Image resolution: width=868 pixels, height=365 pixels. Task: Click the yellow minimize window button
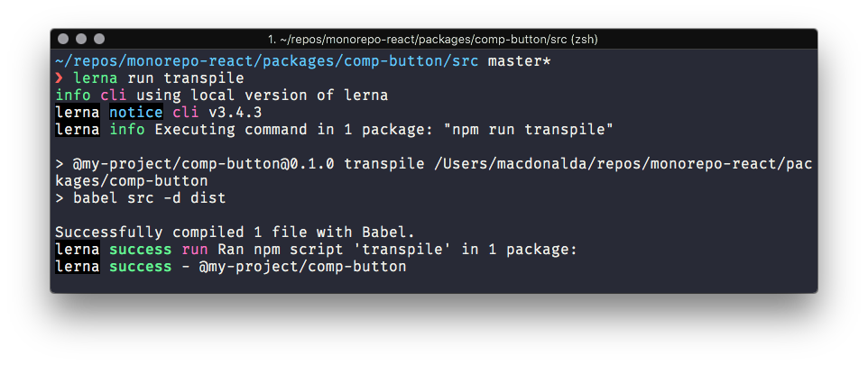click(x=81, y=39)
